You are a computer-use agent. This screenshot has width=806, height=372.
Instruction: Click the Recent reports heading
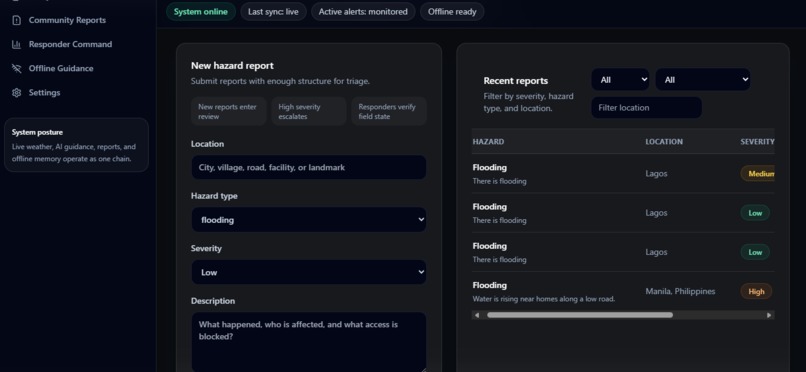click(x=516, y=81)
